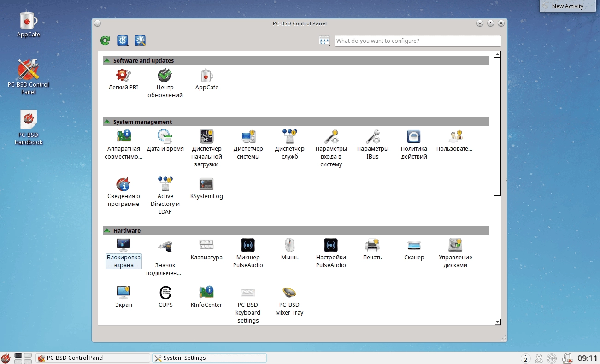Open Сканер scanner tool
Screen dimensions: 600x364
414,250
